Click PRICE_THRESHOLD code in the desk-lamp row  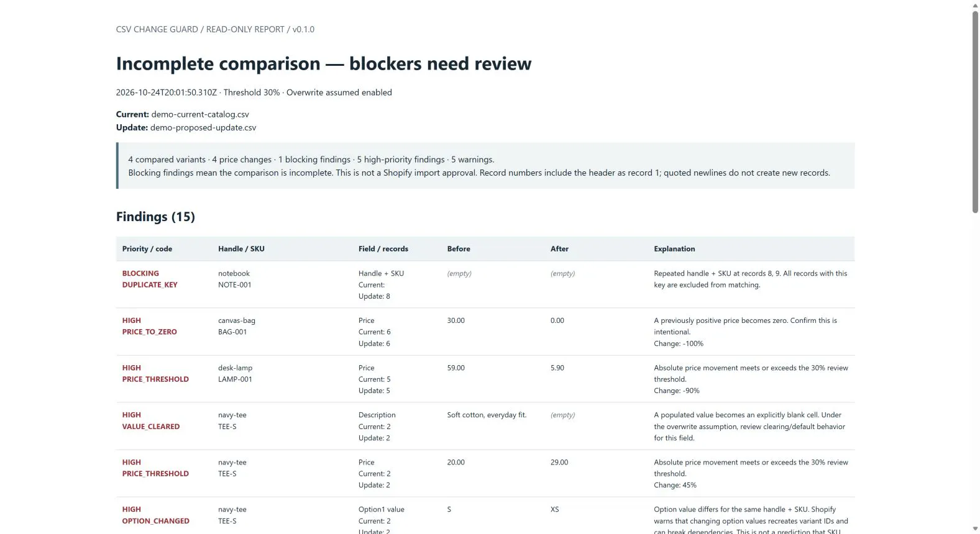point(155,379)
